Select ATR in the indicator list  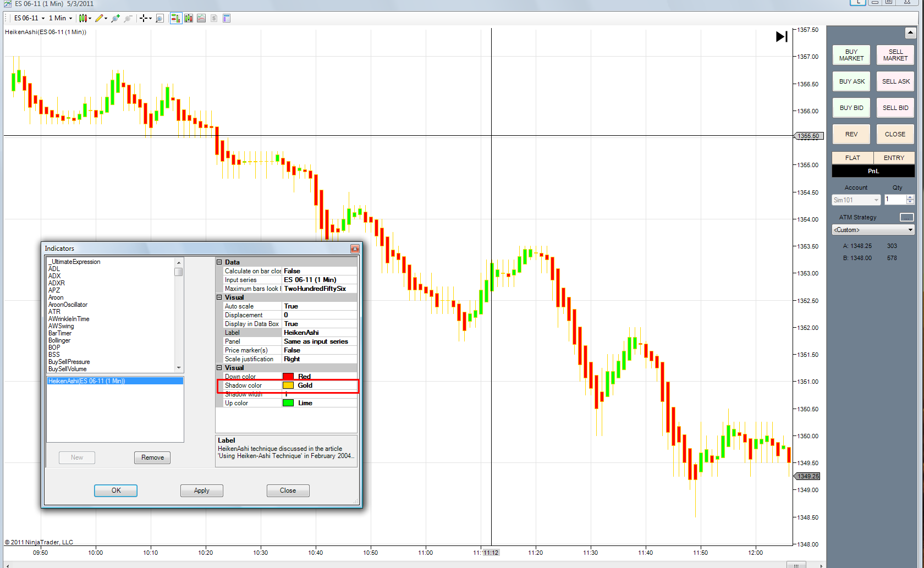tap(54, 312)
